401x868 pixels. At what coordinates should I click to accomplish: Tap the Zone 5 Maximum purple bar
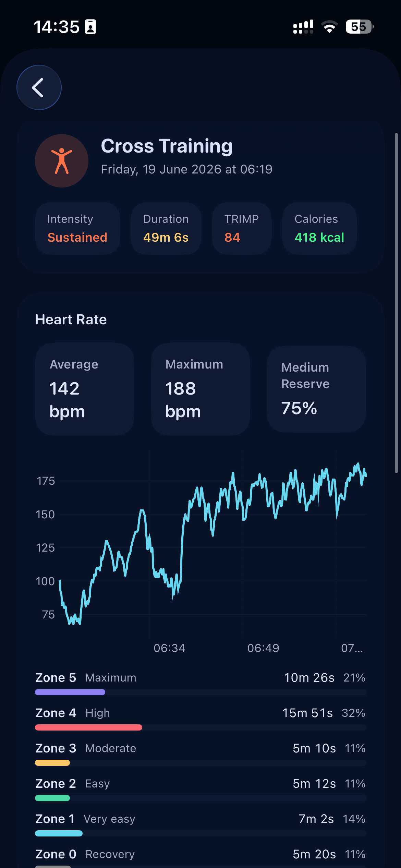coord(70,692)
